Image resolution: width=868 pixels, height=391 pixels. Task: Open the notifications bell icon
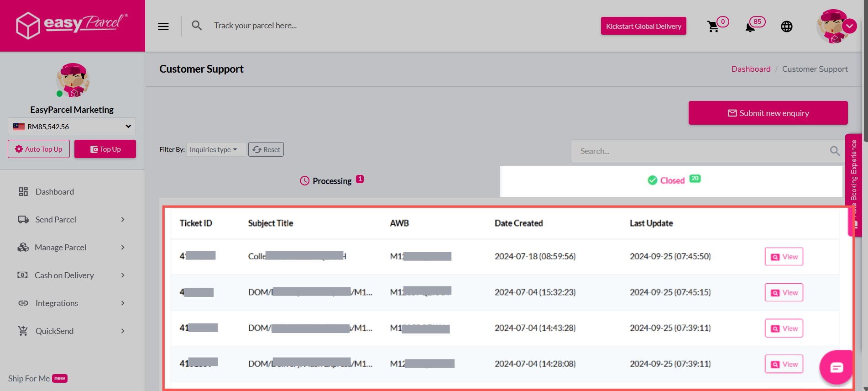point(750,27)
